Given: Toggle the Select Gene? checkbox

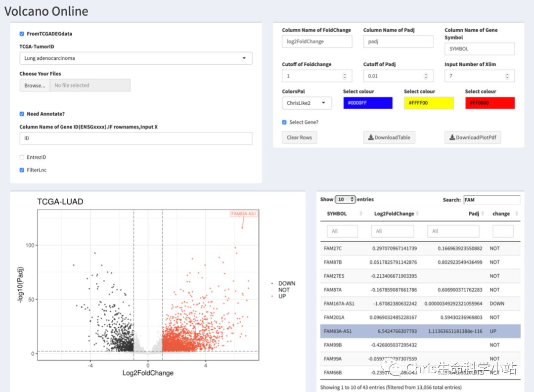Looking at the screenshot, I should pos(284,122).
